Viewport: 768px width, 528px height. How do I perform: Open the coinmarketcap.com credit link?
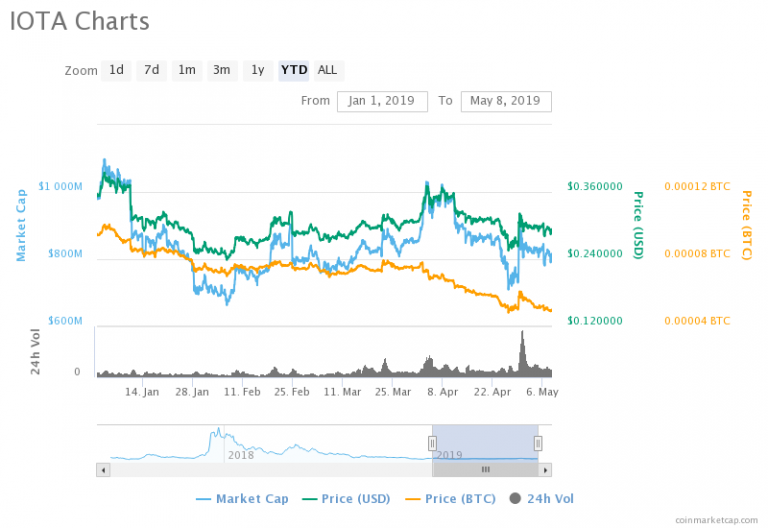(716, 520)
